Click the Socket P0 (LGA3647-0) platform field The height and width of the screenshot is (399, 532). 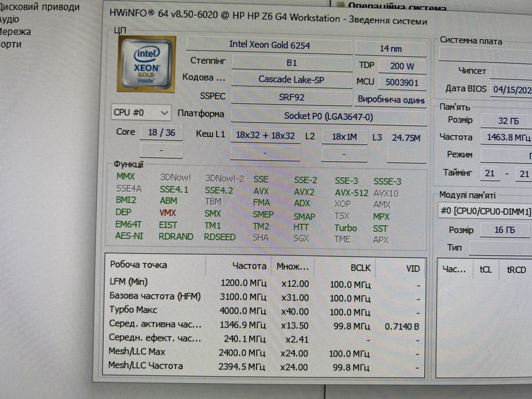click(328, 117)
